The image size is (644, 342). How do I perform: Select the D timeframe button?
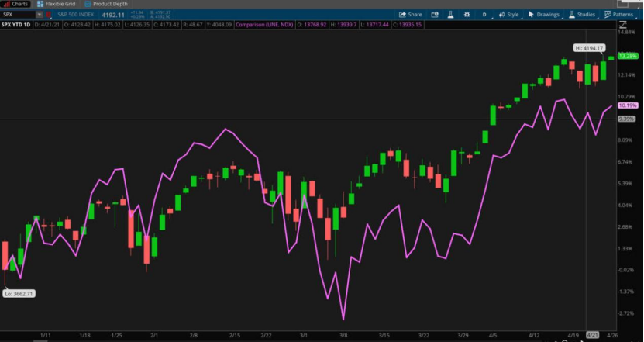pyautogui.click(x=484, y=14)
